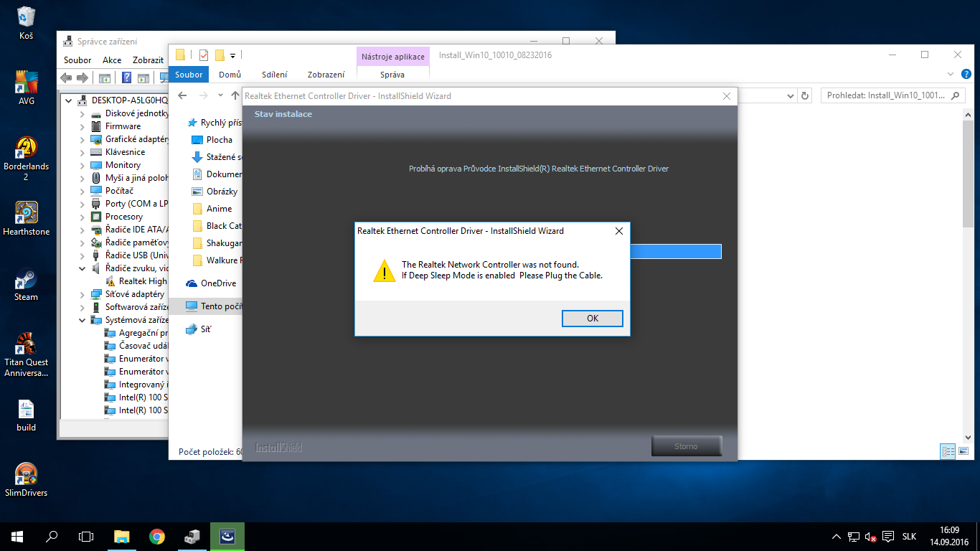Launch Hearthstone from the desktop
The image size is (980, 551).
[26, 219]
